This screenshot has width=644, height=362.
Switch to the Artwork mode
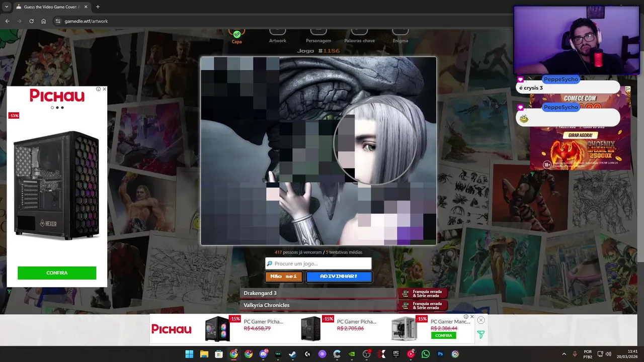click(x=277, y=36)
